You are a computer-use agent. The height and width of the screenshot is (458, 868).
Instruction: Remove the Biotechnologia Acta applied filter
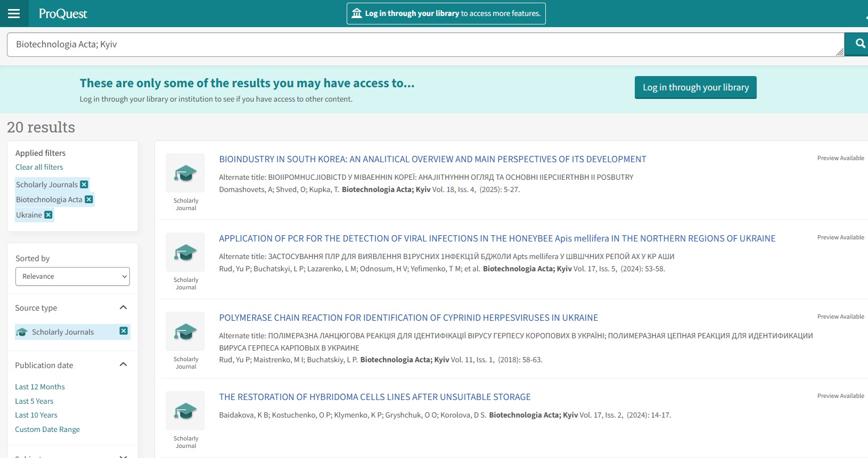89,199
